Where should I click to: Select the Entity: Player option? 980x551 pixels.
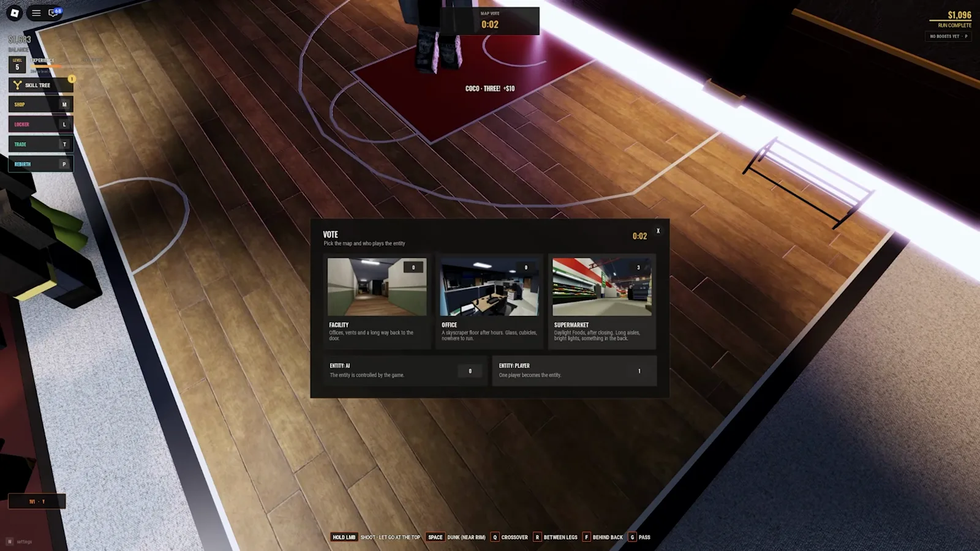tap(575, 370)
